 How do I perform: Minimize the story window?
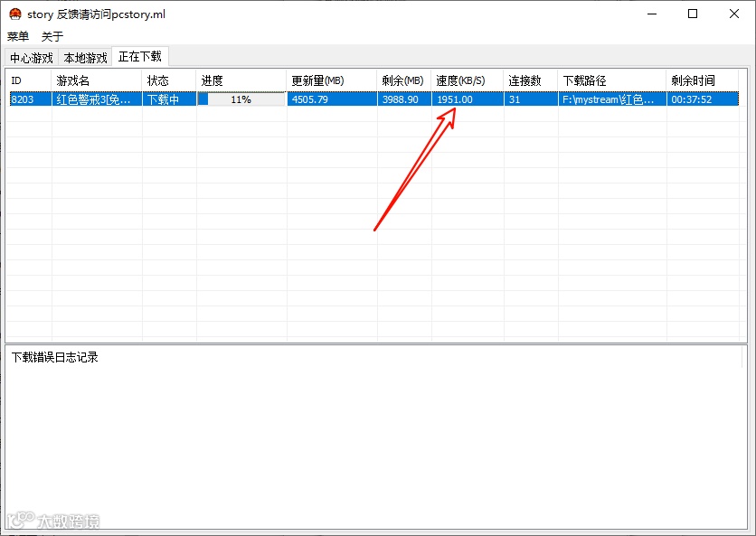click(652, 14)
